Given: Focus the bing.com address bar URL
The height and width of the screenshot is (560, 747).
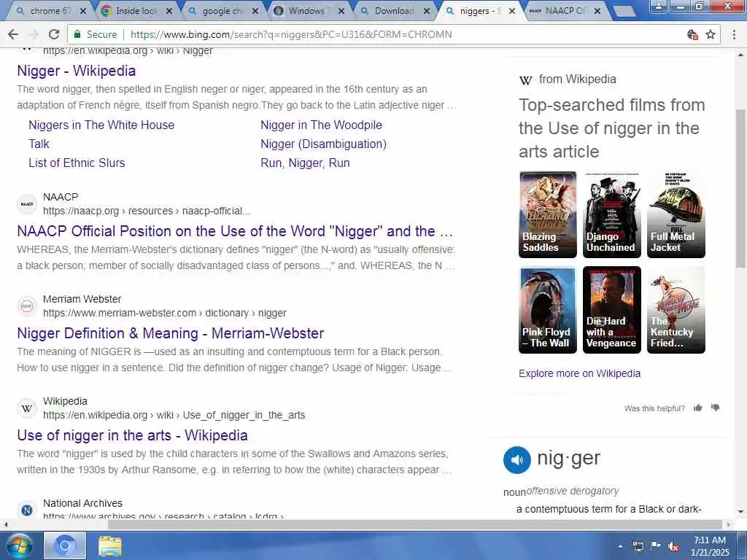Looking at the screenshot, I should (291, 34).
